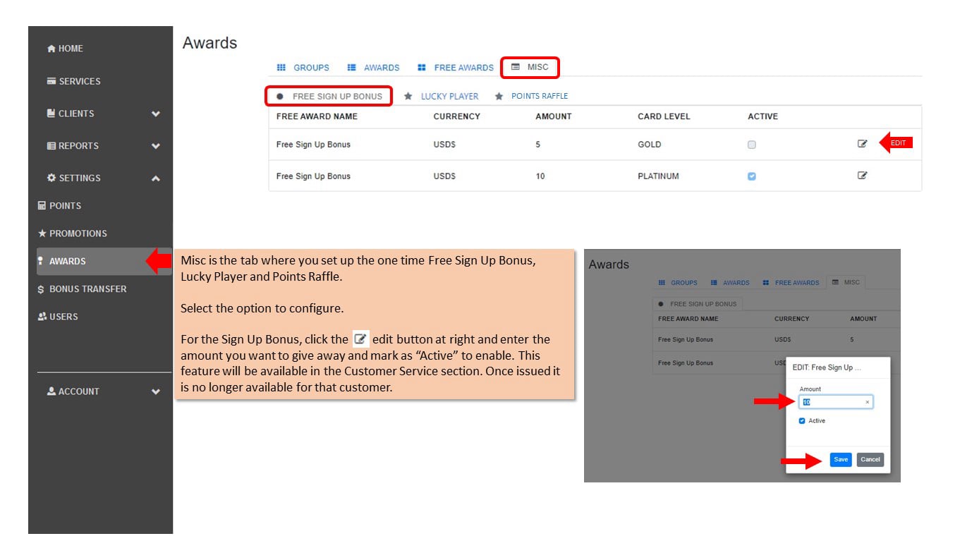Toggle Active checkbox in the edit dialog
Viewport: 960px width, 560px height.
(x=802, y=421)
